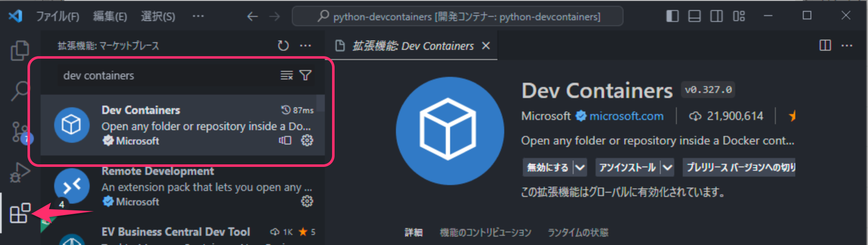Select Remote Development extension in list
Viewport: 868px width, 245px height.
coord(182,186)
